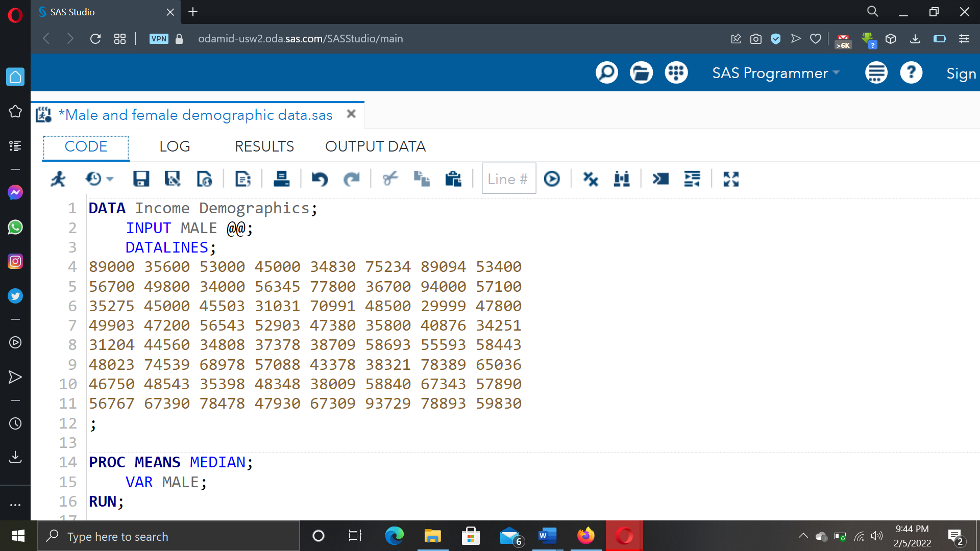Image resolution: width=980 pixels, height=551 pixels.
Task: Open the applications grid menu
Action: coord(676,72)
